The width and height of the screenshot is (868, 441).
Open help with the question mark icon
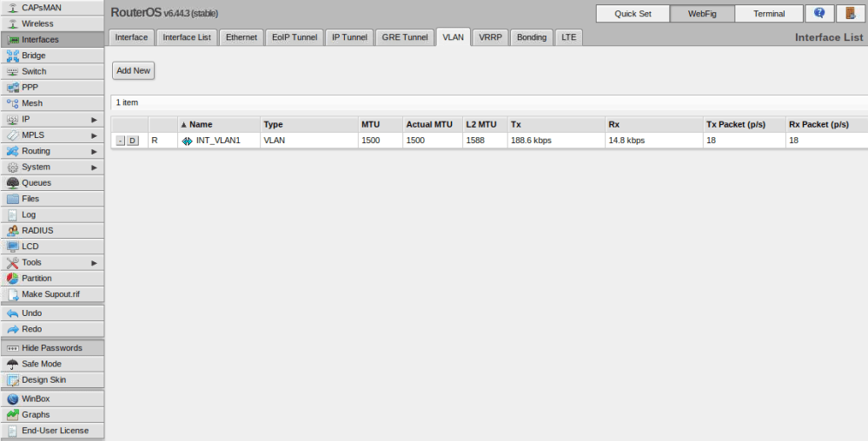[819, 13]
